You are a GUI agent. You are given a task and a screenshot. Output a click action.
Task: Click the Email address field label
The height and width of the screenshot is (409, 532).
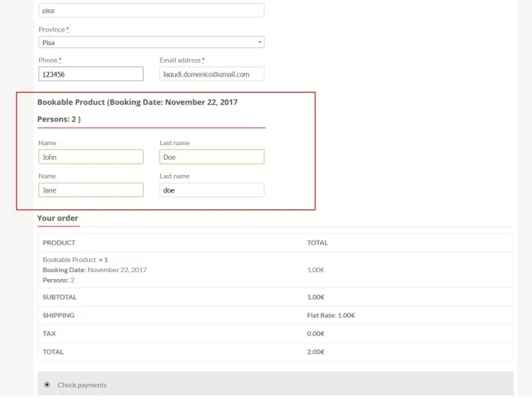point(181,60)
